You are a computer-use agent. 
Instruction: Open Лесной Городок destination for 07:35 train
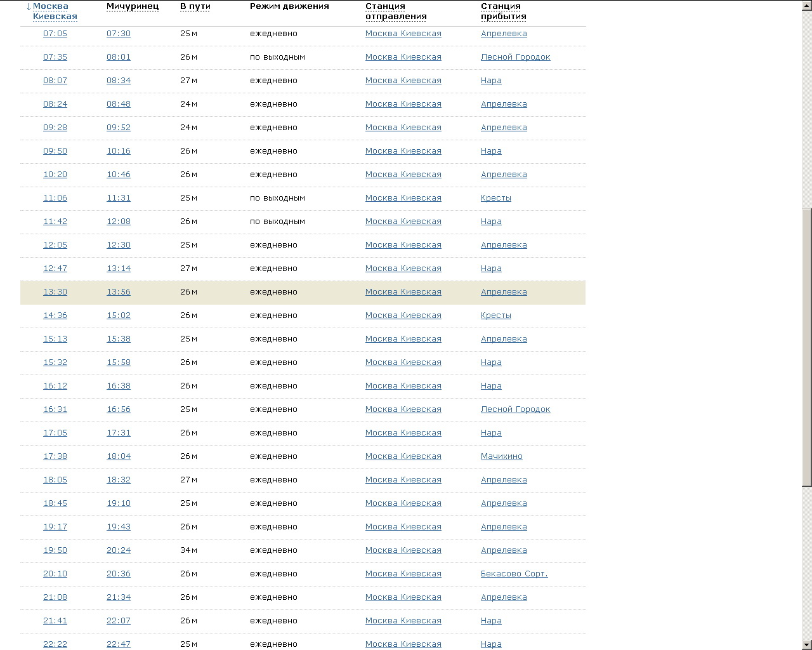[x=515, y=57]
